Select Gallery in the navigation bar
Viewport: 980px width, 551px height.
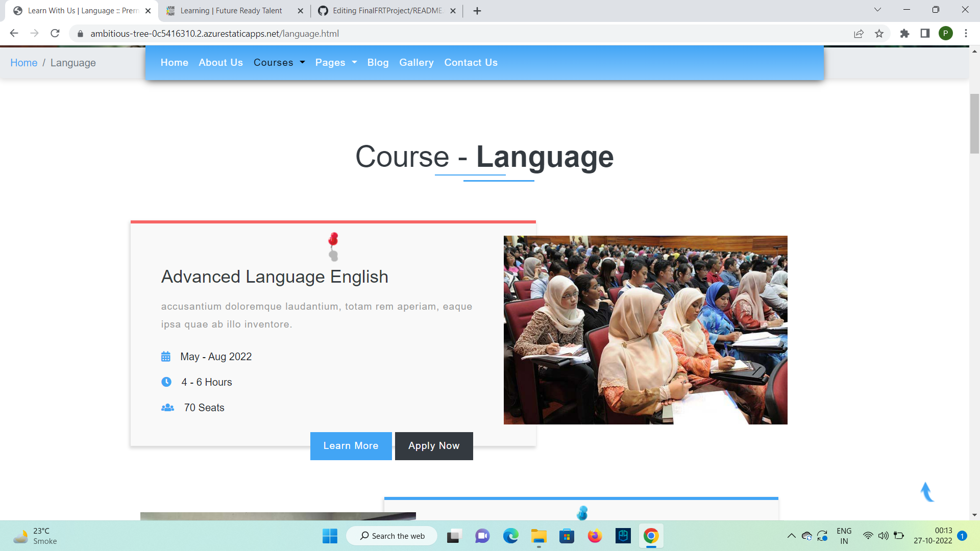[x=416, y=62]
